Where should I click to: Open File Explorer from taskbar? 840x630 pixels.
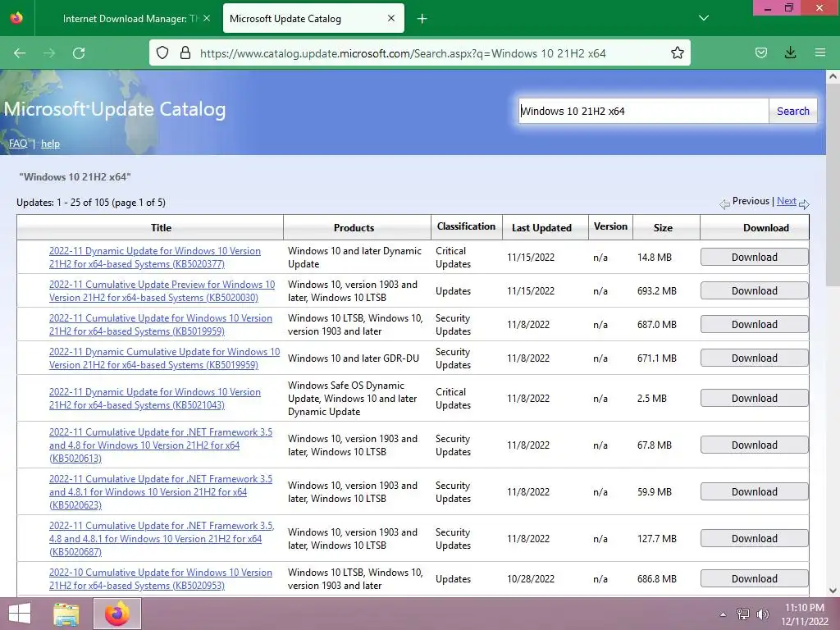[x=66, y=614]
